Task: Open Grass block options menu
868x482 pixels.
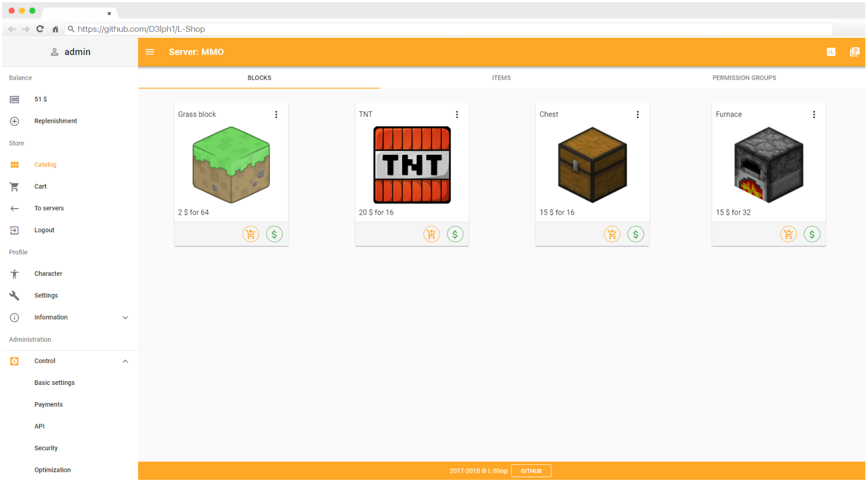Action: point(276,115)
